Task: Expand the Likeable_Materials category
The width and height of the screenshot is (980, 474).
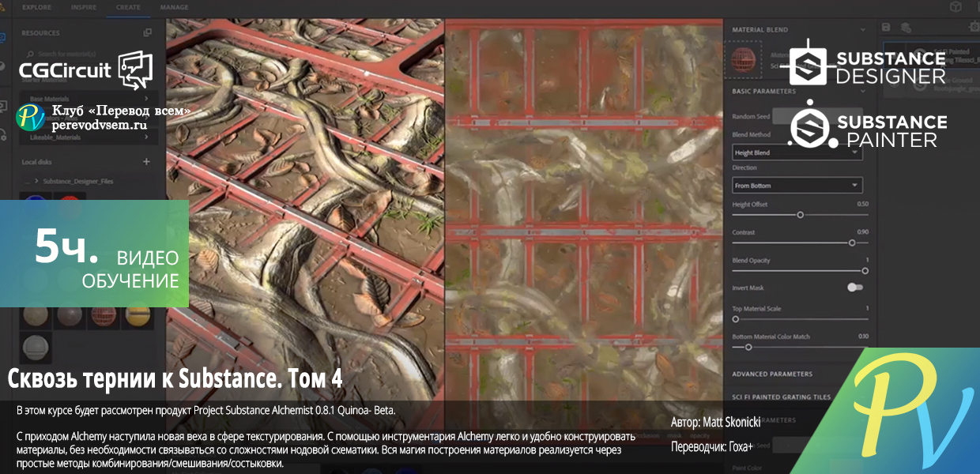Action: click(x=87, y=137)
